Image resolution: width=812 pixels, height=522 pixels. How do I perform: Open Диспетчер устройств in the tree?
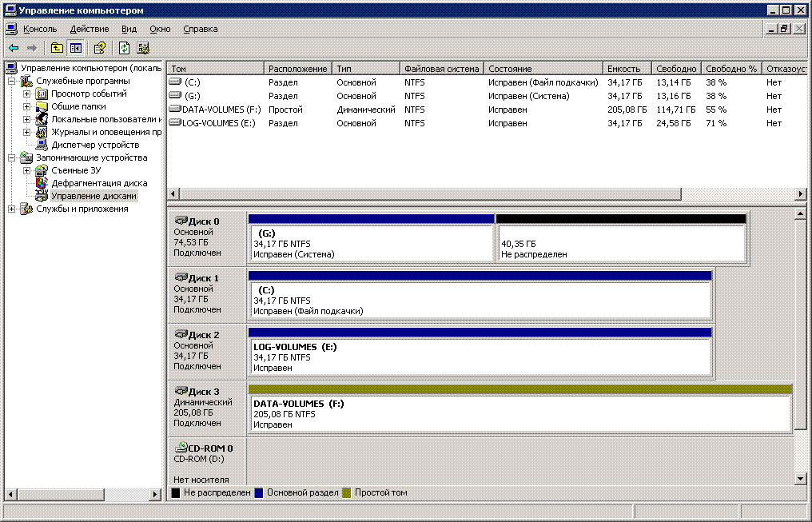pos(95,145)
